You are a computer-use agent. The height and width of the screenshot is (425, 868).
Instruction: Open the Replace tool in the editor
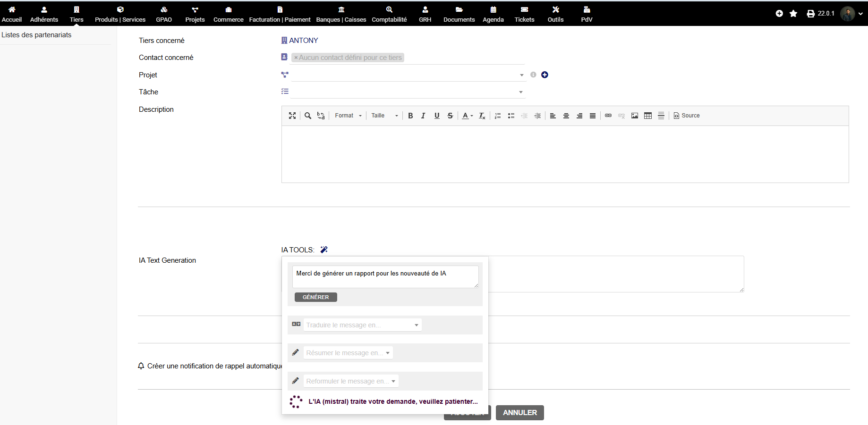(321, 116)
